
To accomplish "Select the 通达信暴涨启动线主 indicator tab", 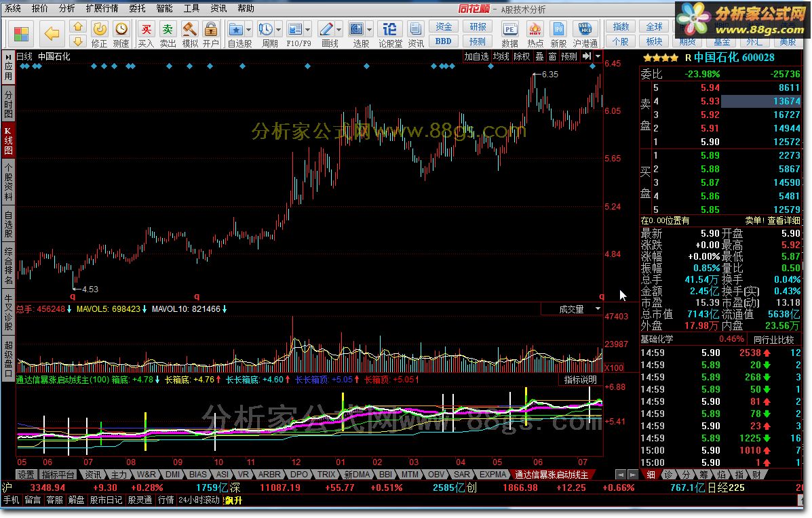I will coord(552,474).
